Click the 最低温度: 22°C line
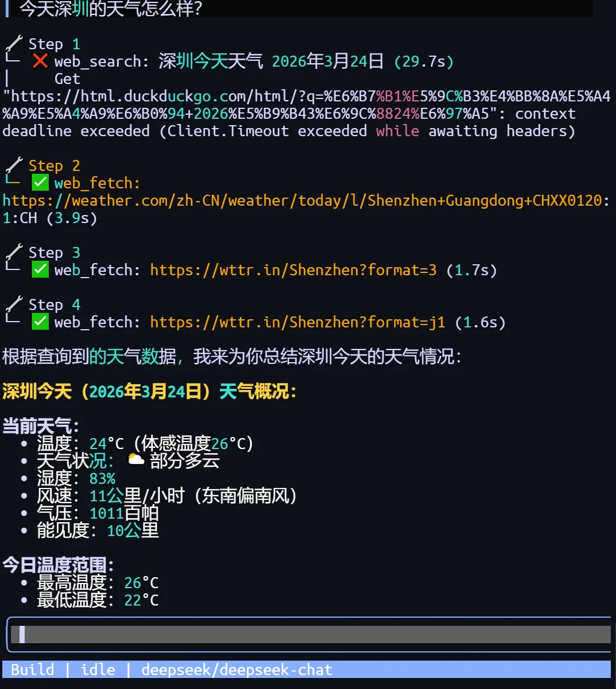 [97, 600]
